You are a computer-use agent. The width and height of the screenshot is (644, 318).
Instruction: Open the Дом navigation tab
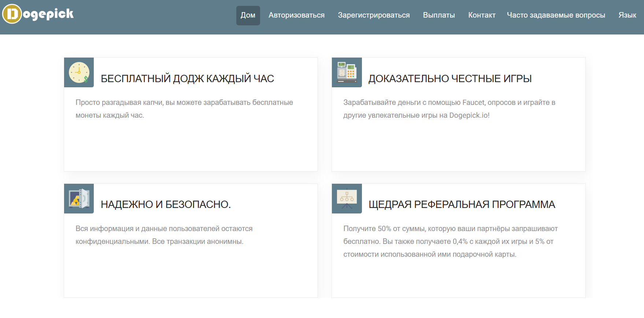248,15
